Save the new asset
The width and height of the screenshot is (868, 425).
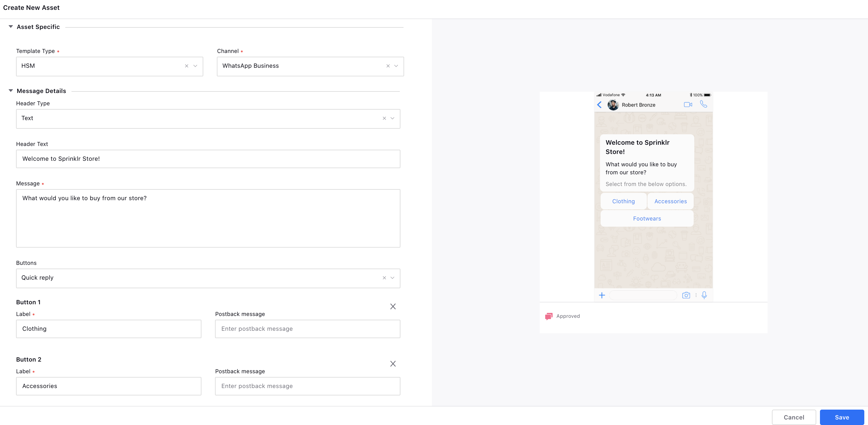coord(842,417)
